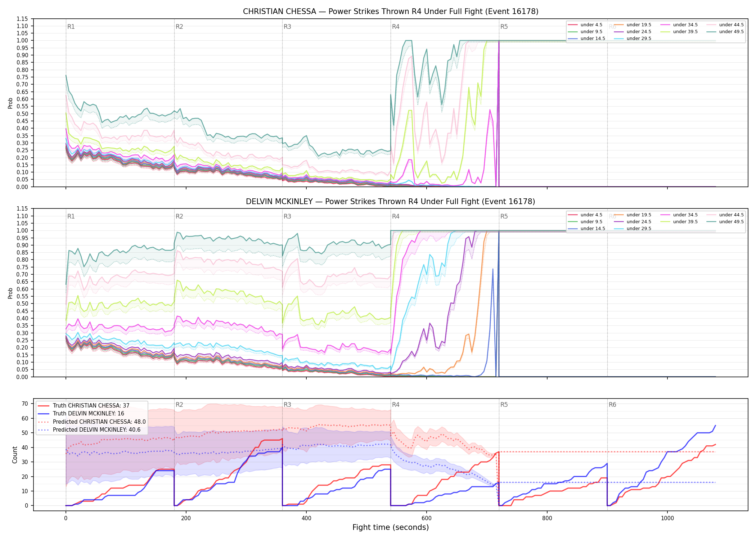
Task: Click the x-axis tick label 800
Action: pyautogui.click(x=547, y=518)
